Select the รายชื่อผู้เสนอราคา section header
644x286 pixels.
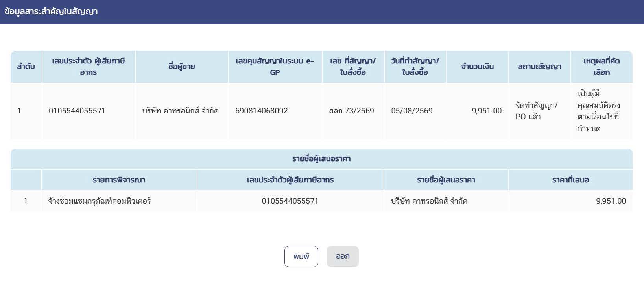321,159
